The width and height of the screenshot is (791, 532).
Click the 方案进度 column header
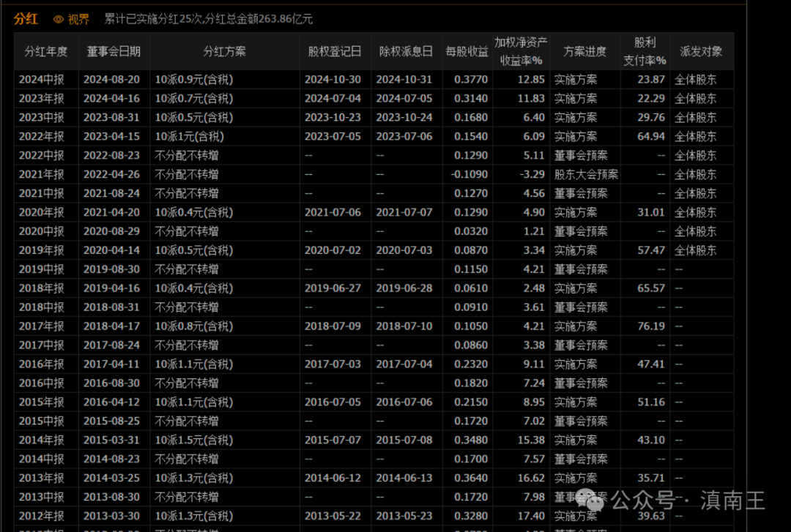584,51
